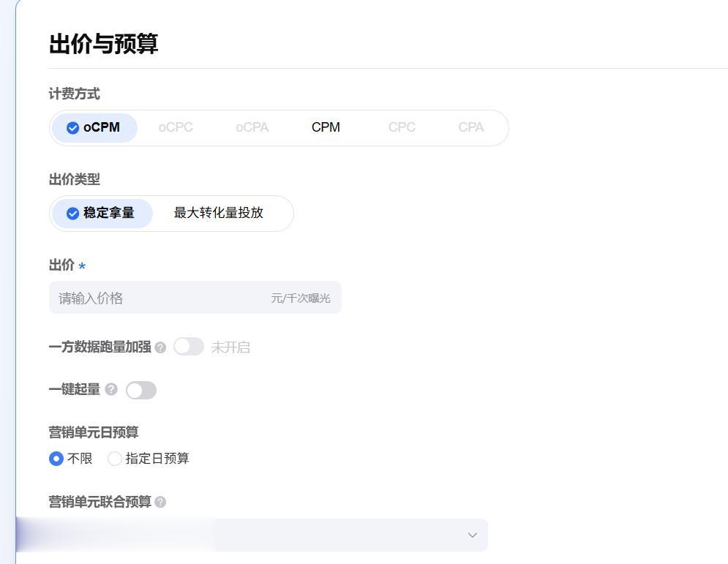
Task: Click the checkmark icon on 稳定拿量
Action: [73, 214]
